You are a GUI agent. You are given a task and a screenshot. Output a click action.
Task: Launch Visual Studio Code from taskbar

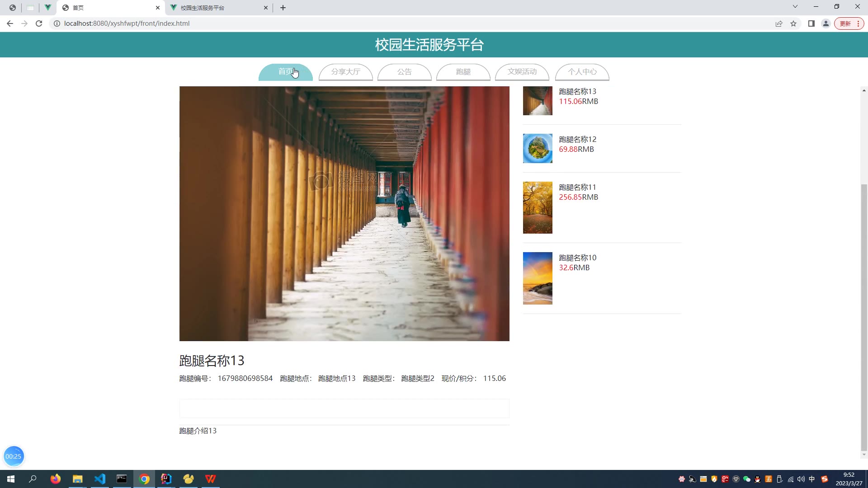pyautogui.click(x=100, y=479)
